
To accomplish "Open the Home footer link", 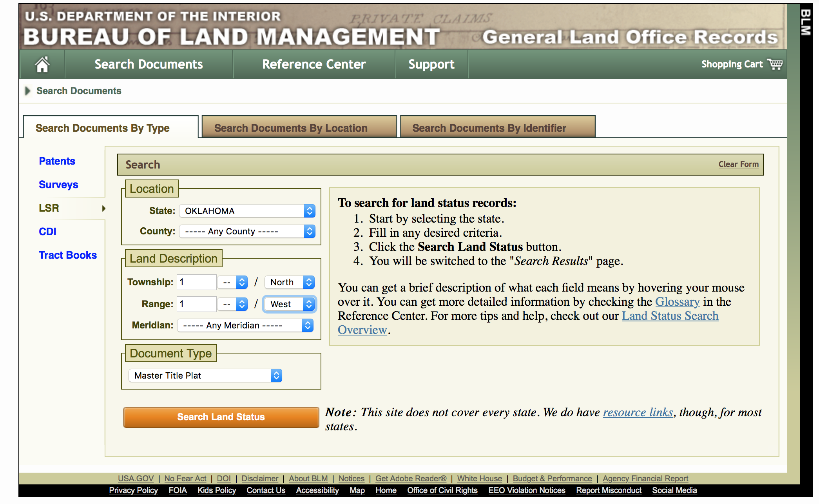I will point(386,490).
